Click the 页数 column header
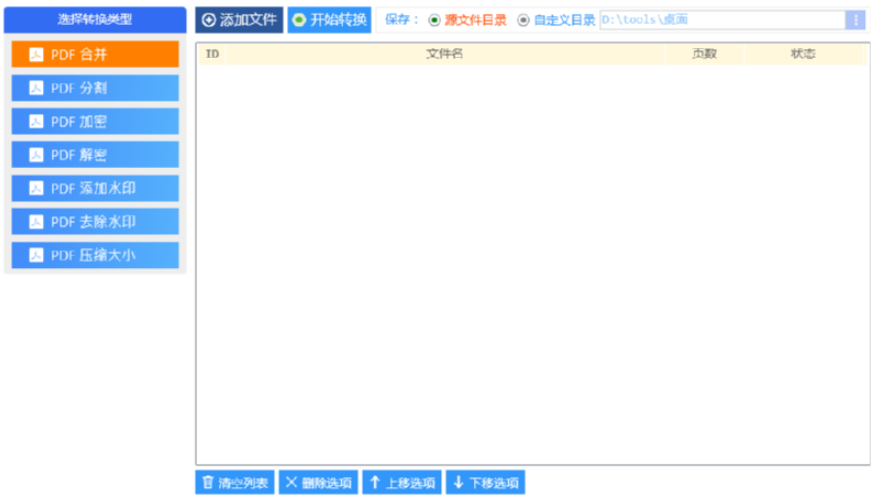Screen dimensions: 878x496 point(704,54)
